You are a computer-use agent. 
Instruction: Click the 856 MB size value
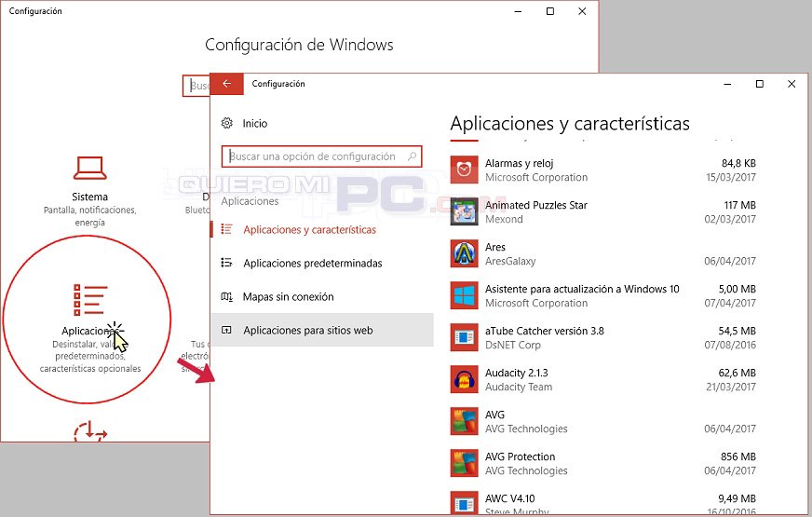point(738,456)
